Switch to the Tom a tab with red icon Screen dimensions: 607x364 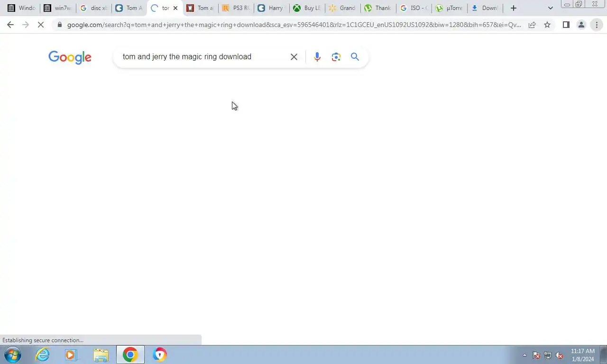pyautogui.click(x=200, y=8)
